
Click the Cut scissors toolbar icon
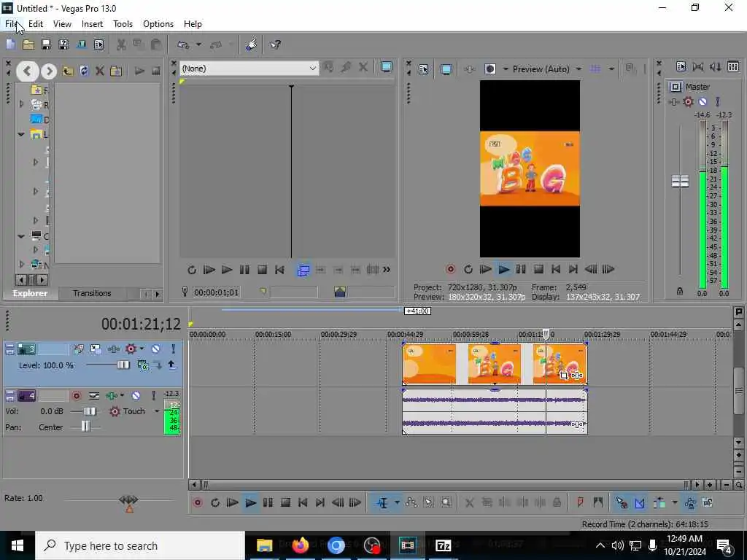(122, 44)
